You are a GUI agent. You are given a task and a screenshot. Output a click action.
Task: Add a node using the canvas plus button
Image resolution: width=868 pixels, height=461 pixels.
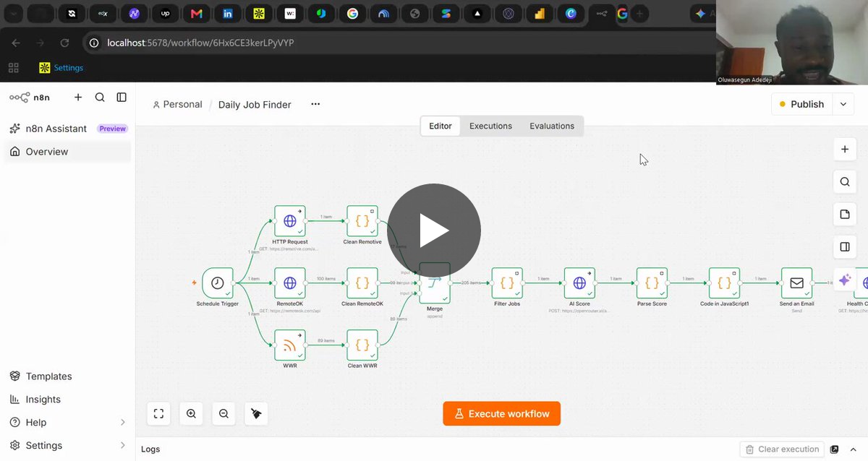845,150
